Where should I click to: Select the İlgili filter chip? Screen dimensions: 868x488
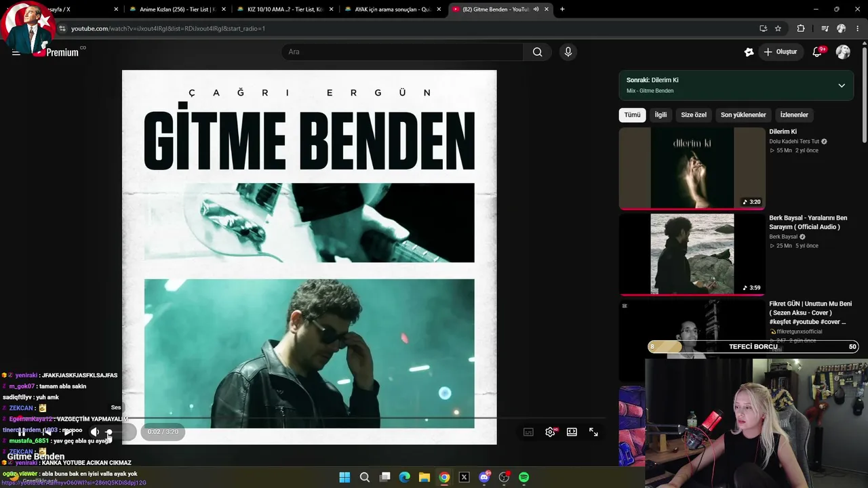click(x=660, y=115)
